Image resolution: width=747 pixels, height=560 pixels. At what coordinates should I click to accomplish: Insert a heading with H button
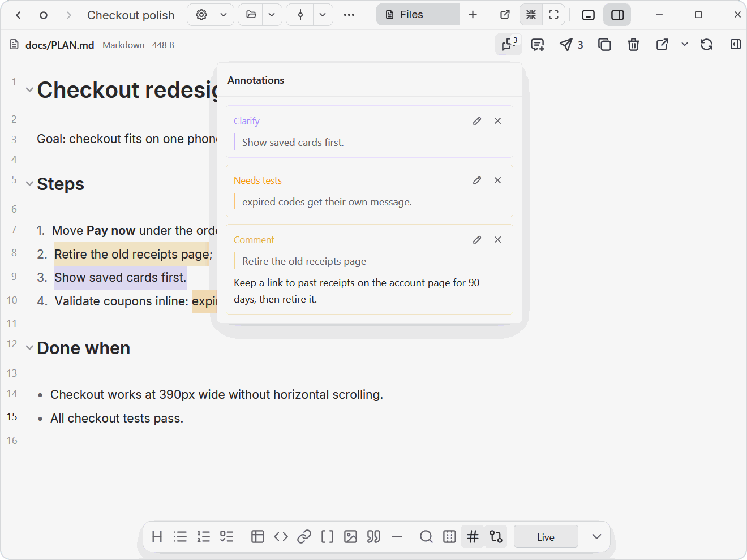point(157,537)
